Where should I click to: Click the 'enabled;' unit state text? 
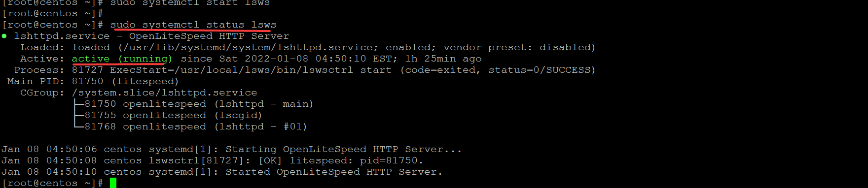[411, 47]
